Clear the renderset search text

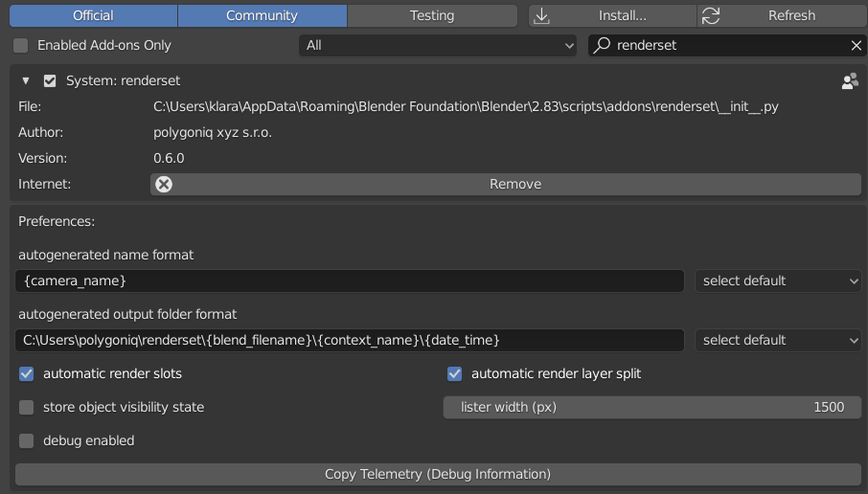click(857, 45)
